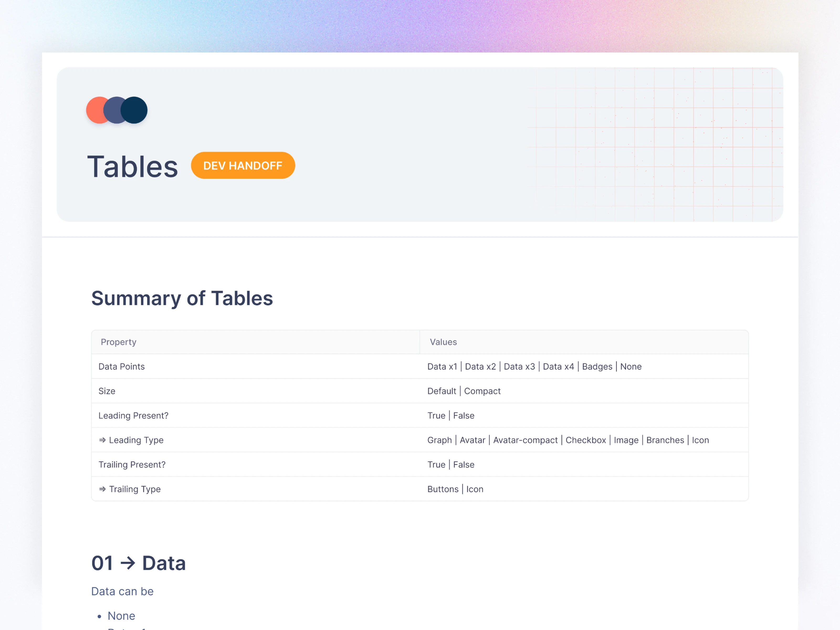This screenshot has width=840, height=630.
Task: Click the Default | Compact values cell
Action: (x=464, y=391)
